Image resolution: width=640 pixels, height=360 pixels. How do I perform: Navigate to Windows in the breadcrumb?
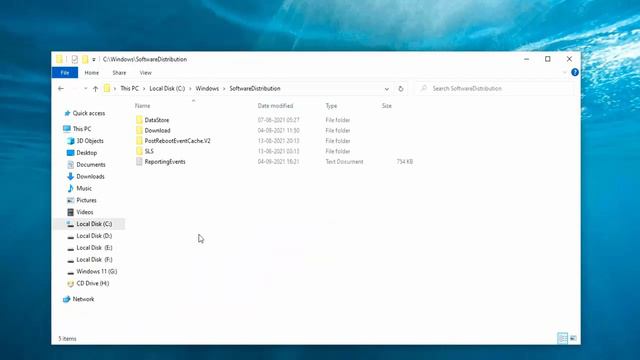pyautogui.click(x=207, y=89)
